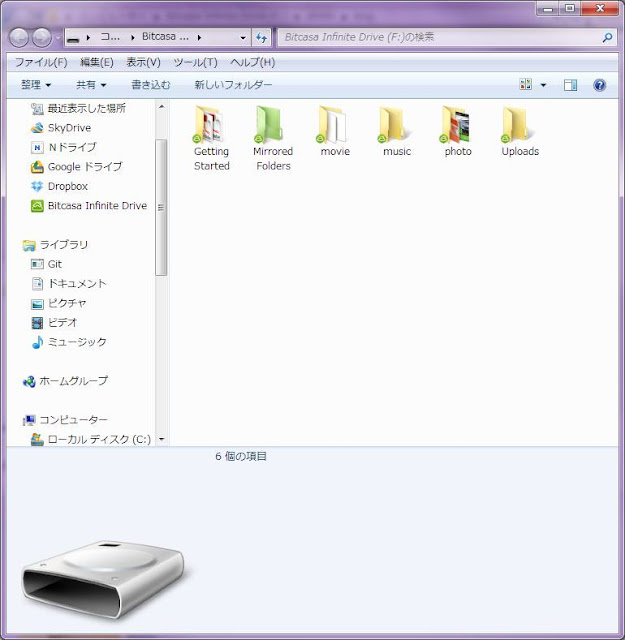Open the ビデオ library
Screen dimensions: 625x640
pyautogui.click(x=54, y=322)
